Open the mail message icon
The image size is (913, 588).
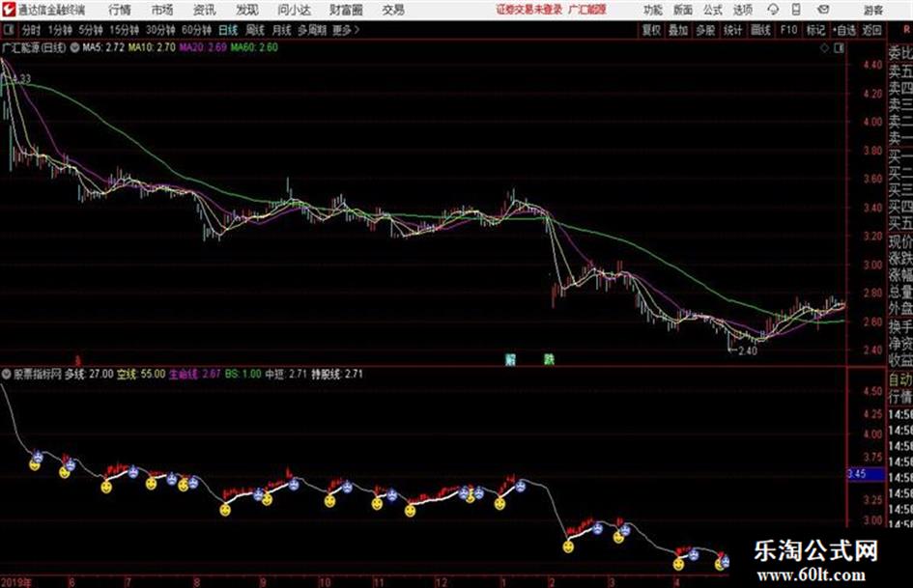pos(823,10)
